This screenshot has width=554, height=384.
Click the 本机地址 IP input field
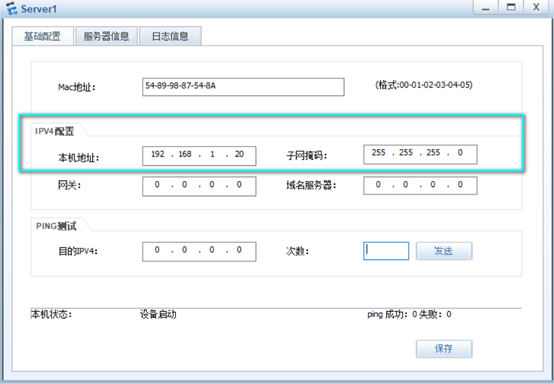[x=199, y=156]
